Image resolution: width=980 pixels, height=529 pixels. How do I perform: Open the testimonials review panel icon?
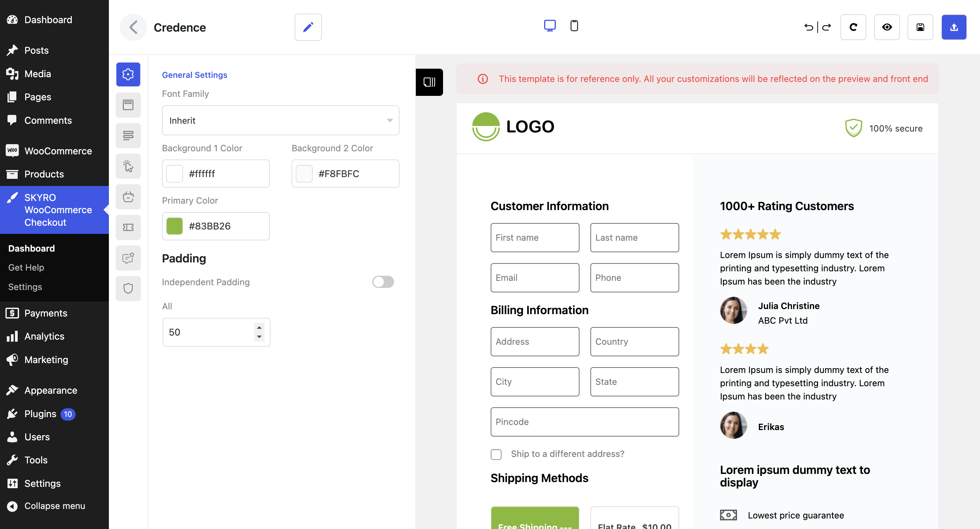pyautogui.click(x=128, y=258)
